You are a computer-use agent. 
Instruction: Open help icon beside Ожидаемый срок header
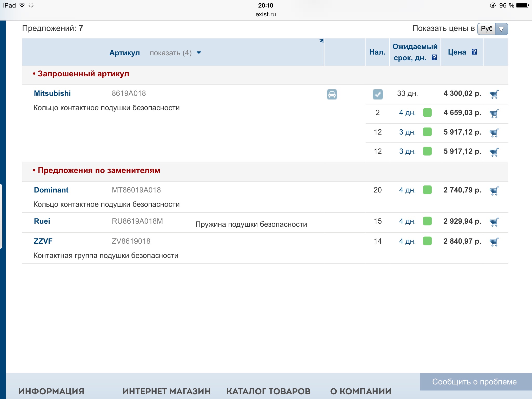point(434,57)
